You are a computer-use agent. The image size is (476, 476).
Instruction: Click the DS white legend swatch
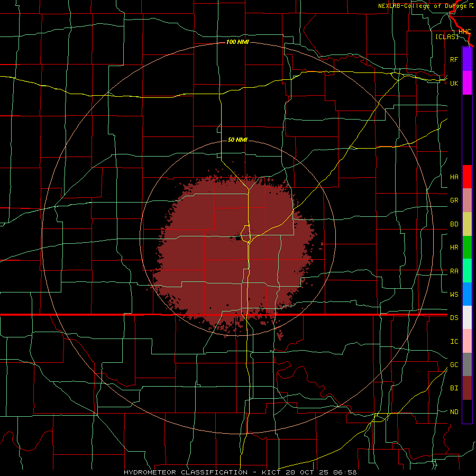click(x=467, y=317)
